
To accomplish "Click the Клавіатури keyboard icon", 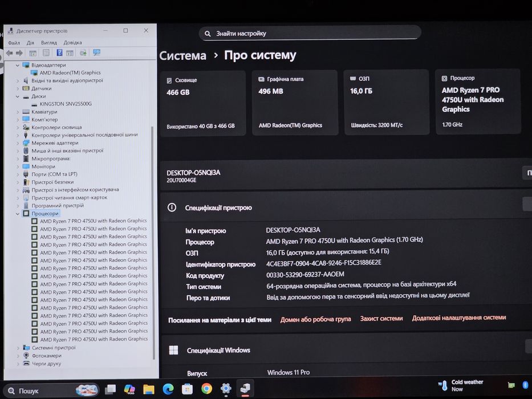I will (x=26, y=112).
